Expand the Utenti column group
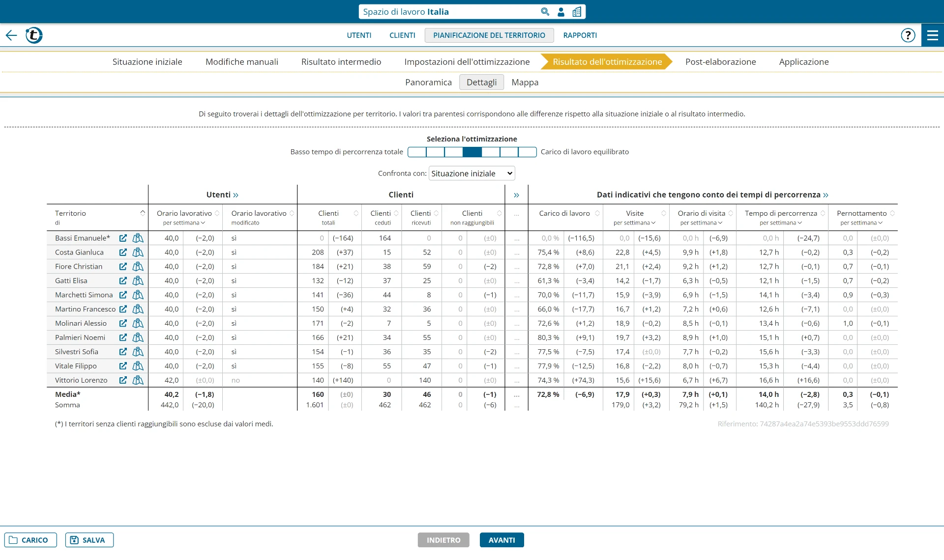The height and width of the screenshot is (560, 944). click(x=236, y=195)
